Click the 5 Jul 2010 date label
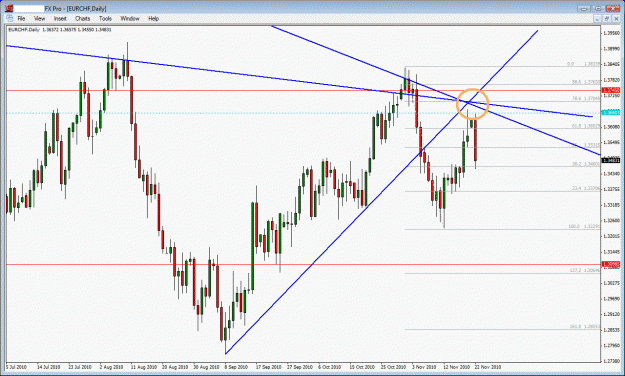Viewport: 625px width, 376px height. 17,367
